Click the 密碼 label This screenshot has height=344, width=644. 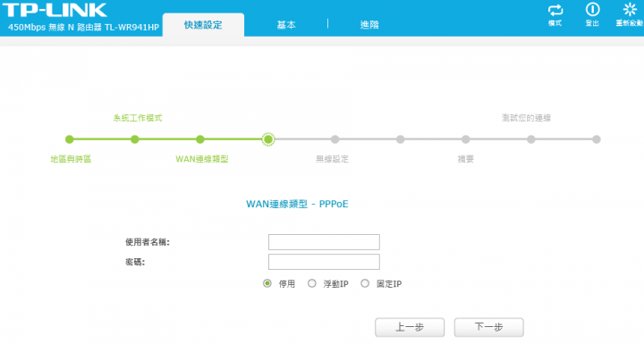[x=135, y=262]
